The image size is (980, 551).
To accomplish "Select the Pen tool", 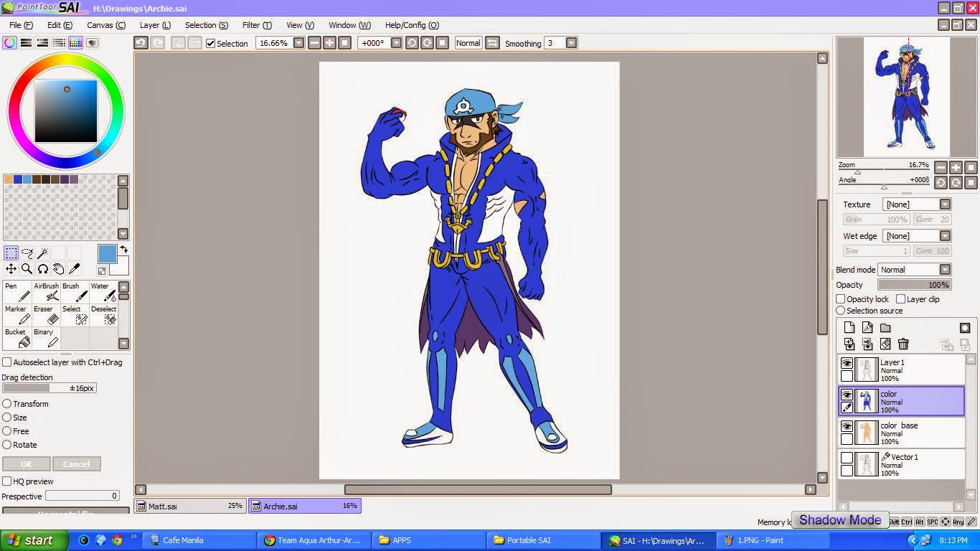I will pos(17,292).
